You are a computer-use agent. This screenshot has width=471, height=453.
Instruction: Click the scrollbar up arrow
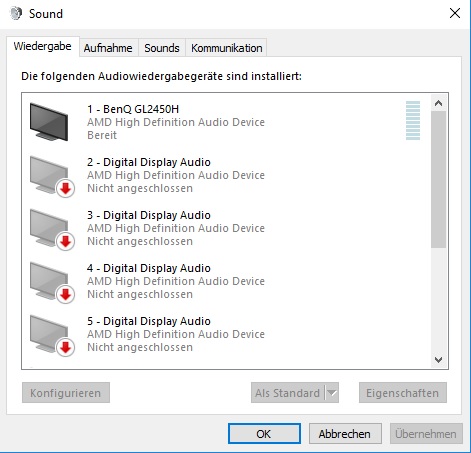(x=438, y=103)
